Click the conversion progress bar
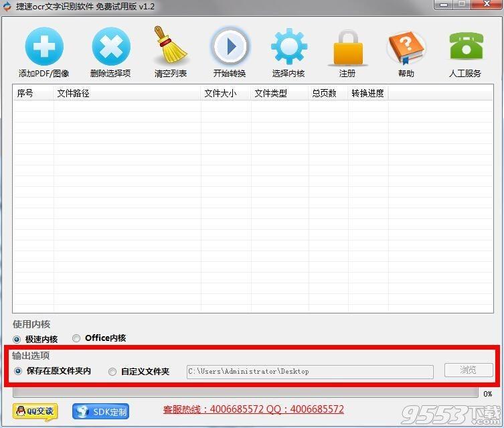 244,393
